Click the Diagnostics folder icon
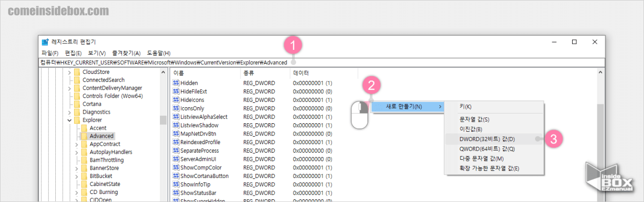The width and height of the screenshot is (644, 202). 77,112
